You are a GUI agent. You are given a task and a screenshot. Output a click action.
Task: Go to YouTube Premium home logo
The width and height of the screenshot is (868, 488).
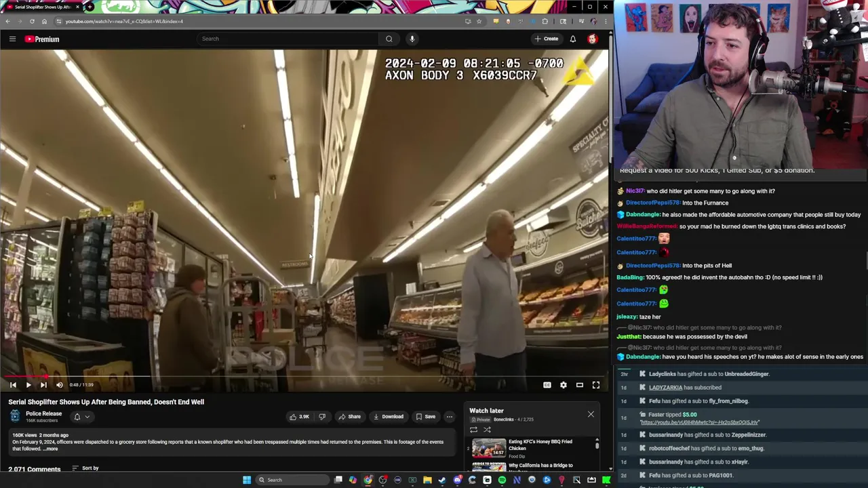point(42,39)
